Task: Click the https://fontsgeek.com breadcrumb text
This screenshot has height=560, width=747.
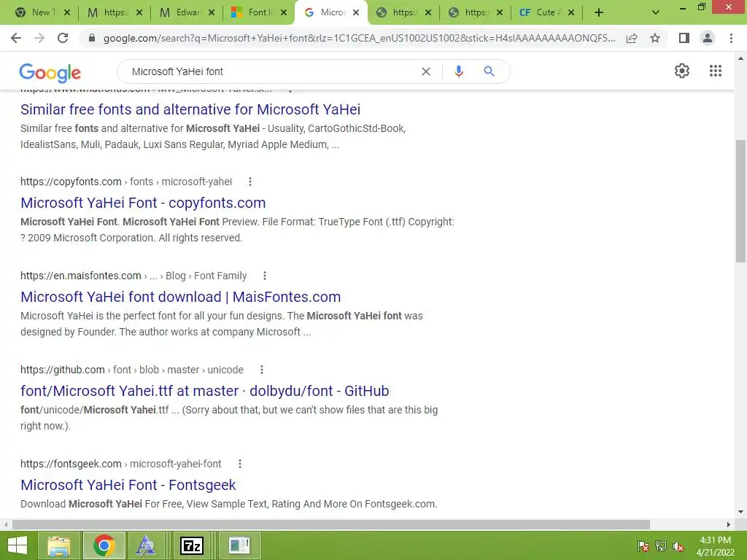Action: (x=71, y=464)
